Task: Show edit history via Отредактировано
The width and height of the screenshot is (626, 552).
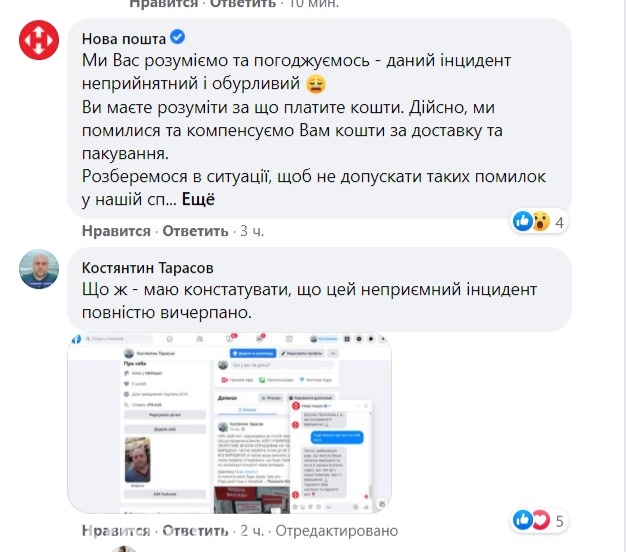Action: (337, 530)
